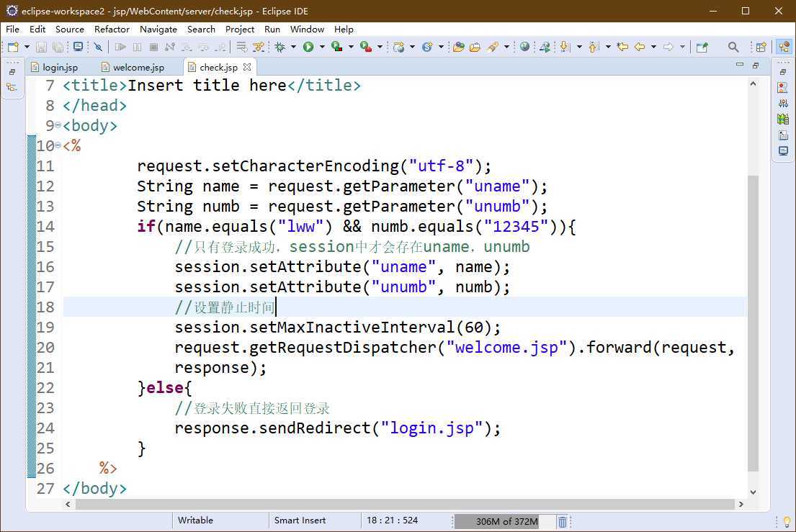
Task: Run garbage collector trash icon
Action: (563, 521)
